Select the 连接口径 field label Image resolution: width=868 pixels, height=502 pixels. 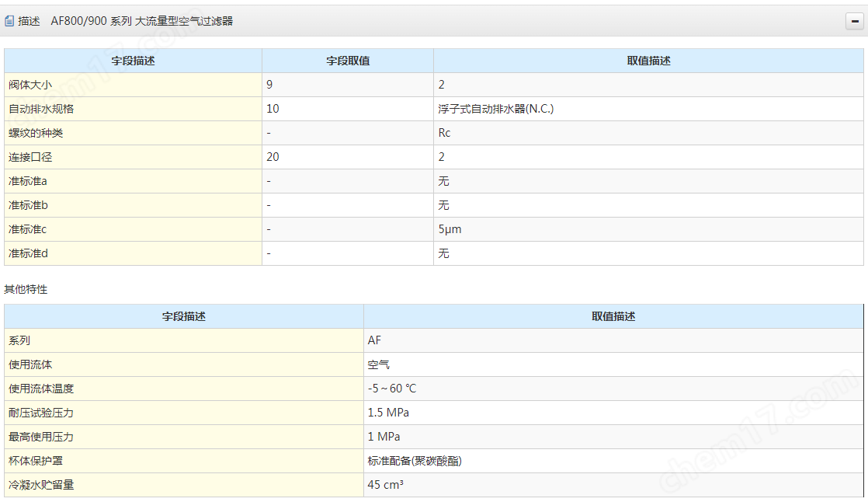click(30, 157)
